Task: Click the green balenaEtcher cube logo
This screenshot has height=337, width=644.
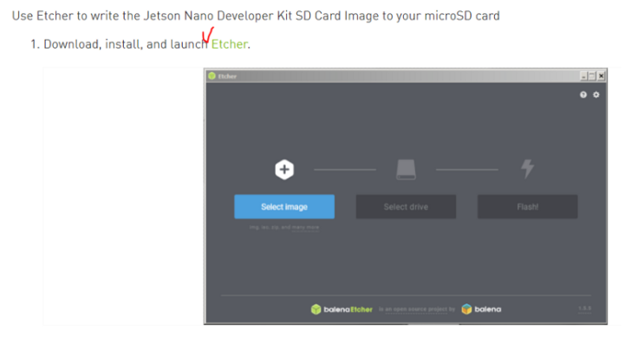Action: coord(315,309)
